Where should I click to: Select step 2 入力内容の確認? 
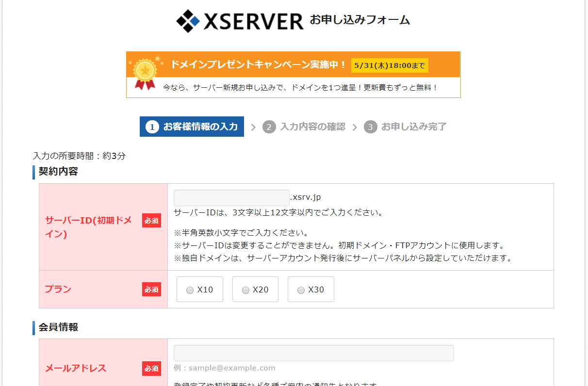coord(304,127)
